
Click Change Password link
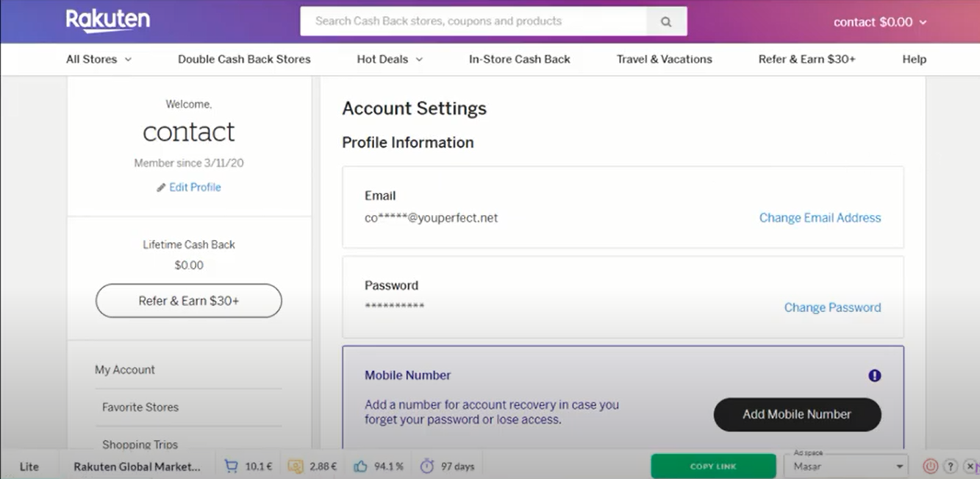pyautogui.click(x=832, y=308)
